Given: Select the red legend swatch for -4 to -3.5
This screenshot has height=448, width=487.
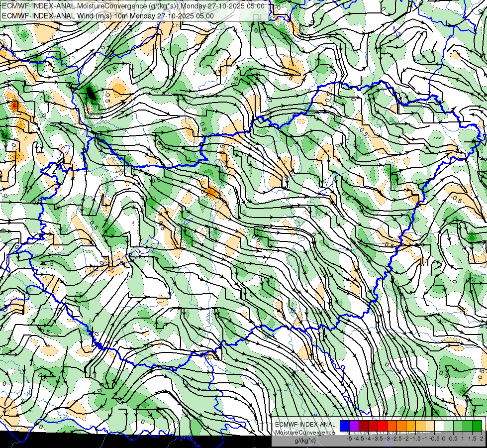Looking at the screenshot, I should [373, 426].
